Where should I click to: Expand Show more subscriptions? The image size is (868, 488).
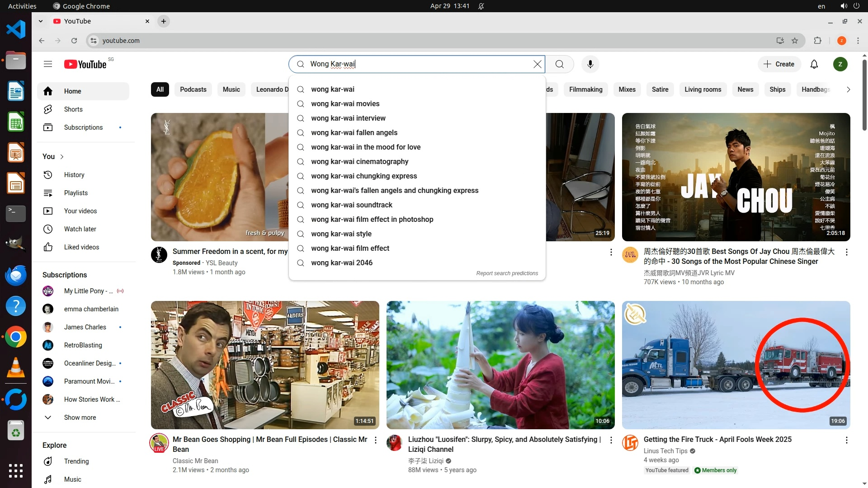[x=80, y=418]
